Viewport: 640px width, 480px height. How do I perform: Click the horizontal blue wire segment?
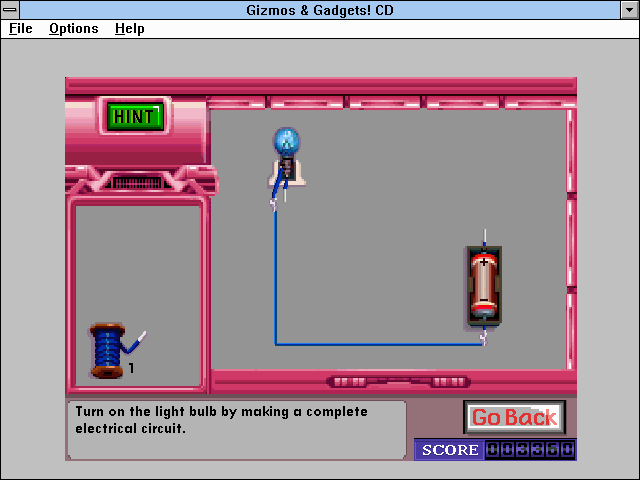(379, 344)
